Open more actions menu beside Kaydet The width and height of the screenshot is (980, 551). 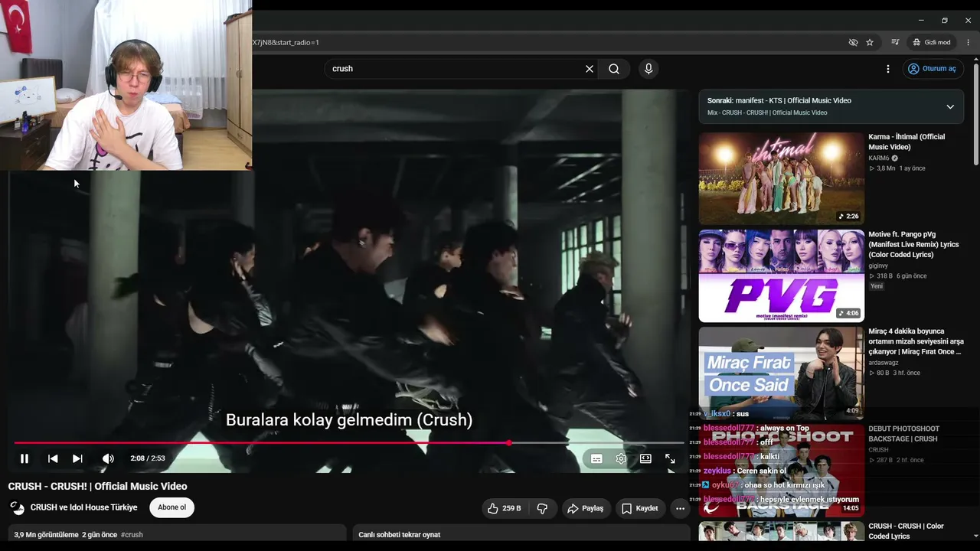coord(680,508)
